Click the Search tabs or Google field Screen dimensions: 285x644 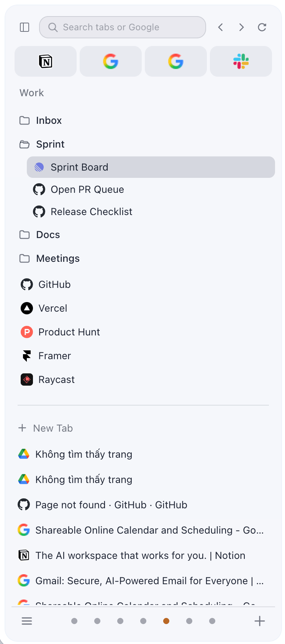click(123, 27)
